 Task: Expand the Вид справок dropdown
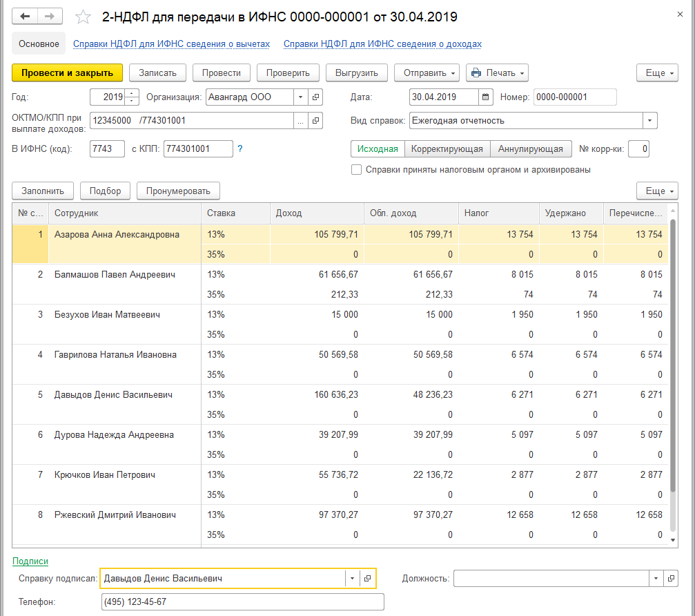tap(649, 121)
